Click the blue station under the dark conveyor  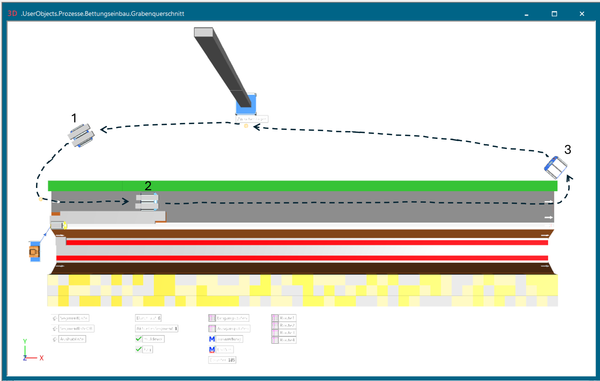click(x=246, y=104)
